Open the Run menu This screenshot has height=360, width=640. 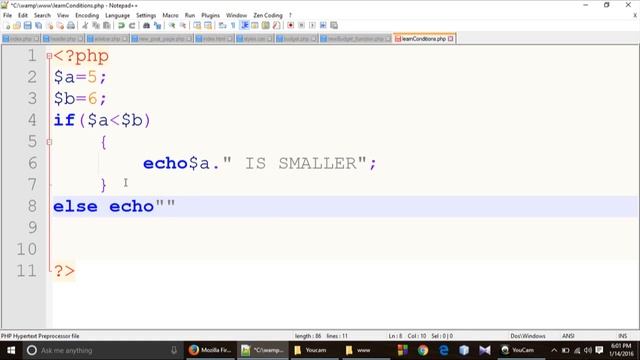click(190, 16)
